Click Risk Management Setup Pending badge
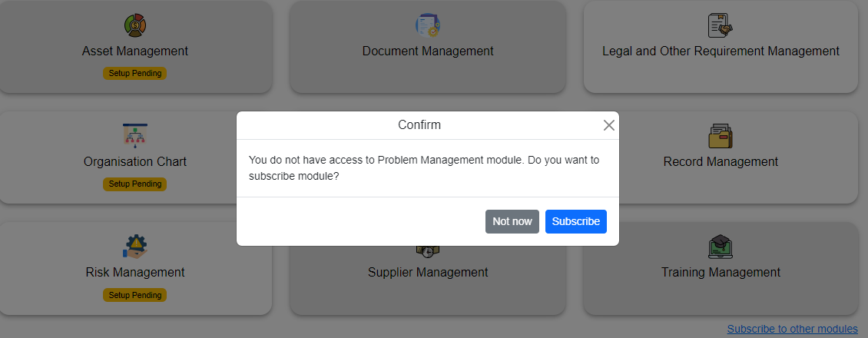 (x=135, y=295)
